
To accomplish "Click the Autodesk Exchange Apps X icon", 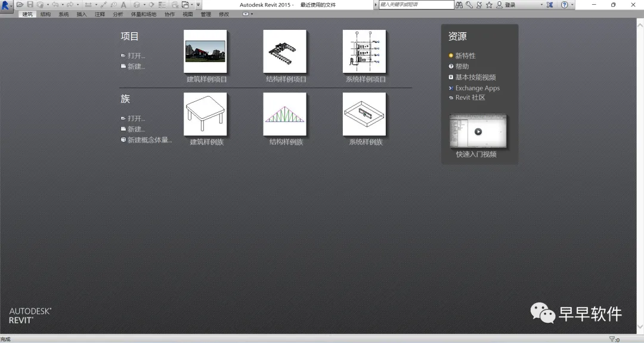I will (550, 5).
